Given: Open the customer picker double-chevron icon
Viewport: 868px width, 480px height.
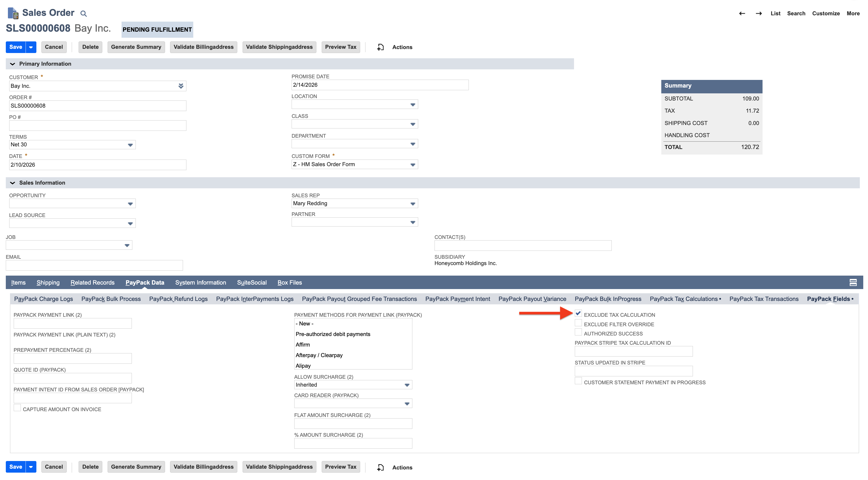Looking at the screenshot, I should 181,86.
